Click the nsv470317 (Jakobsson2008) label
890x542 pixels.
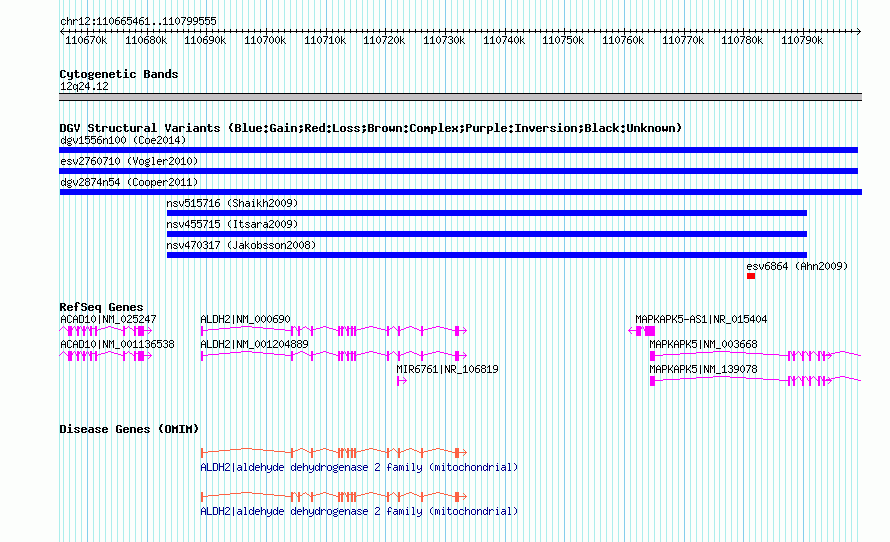point(241,245)
